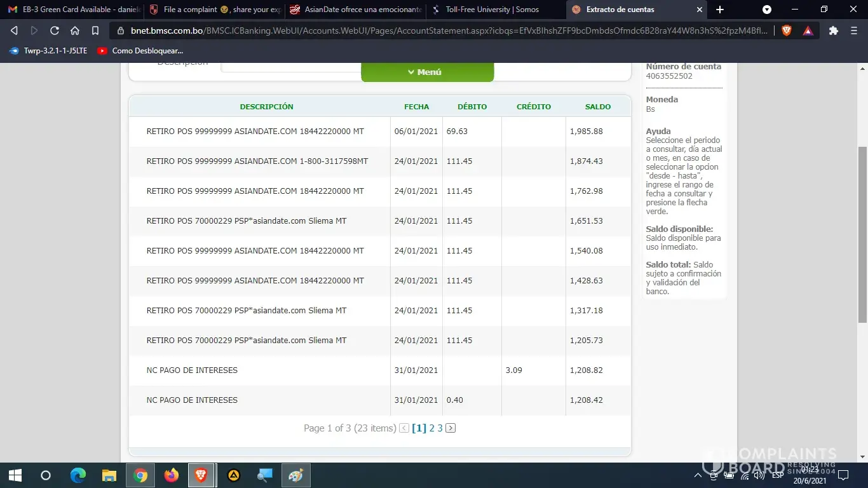Switch to the File a complaint tab
The height and width of the screenshot is (488, 868).
click(x=215, y=10)
